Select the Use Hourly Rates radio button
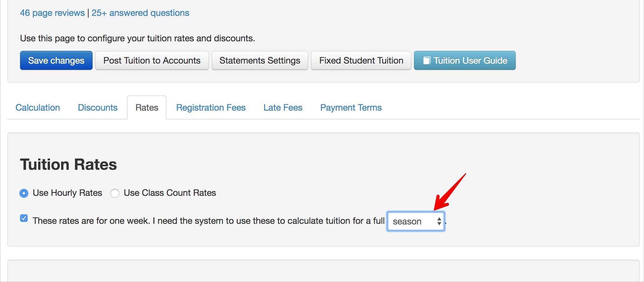The width and height of the screenshot is (644, 282). [x=24, y=193]
